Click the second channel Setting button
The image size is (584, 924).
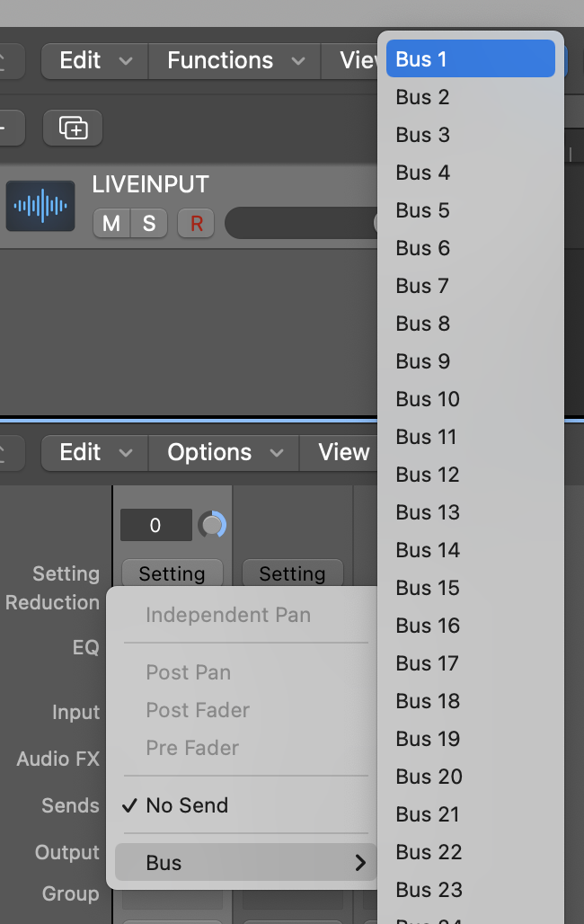point(292,573)
